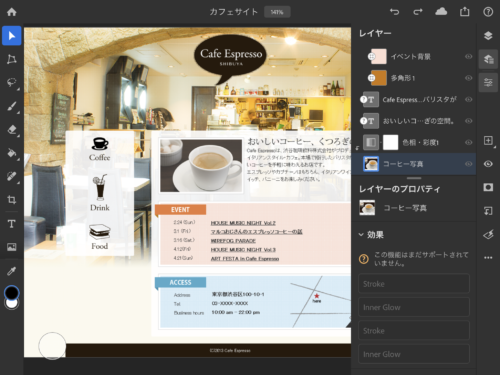Add a new layer with plus icon

click(x=488, y=140)
